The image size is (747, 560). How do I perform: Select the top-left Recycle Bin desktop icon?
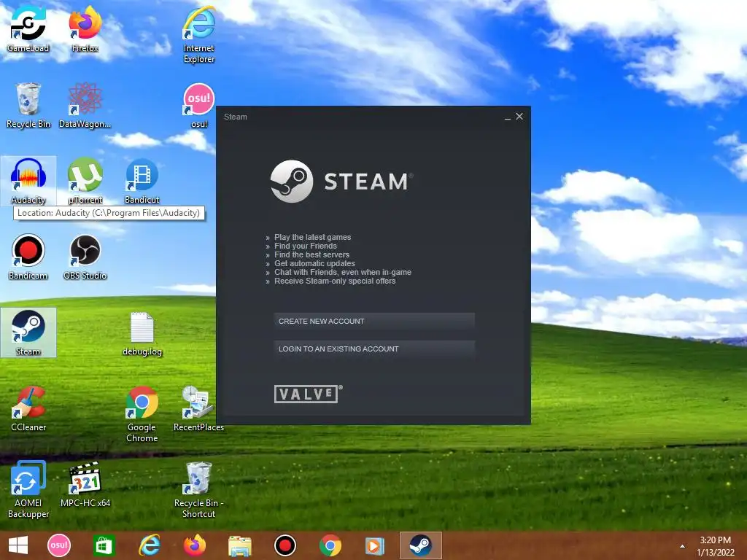(28, 105)
